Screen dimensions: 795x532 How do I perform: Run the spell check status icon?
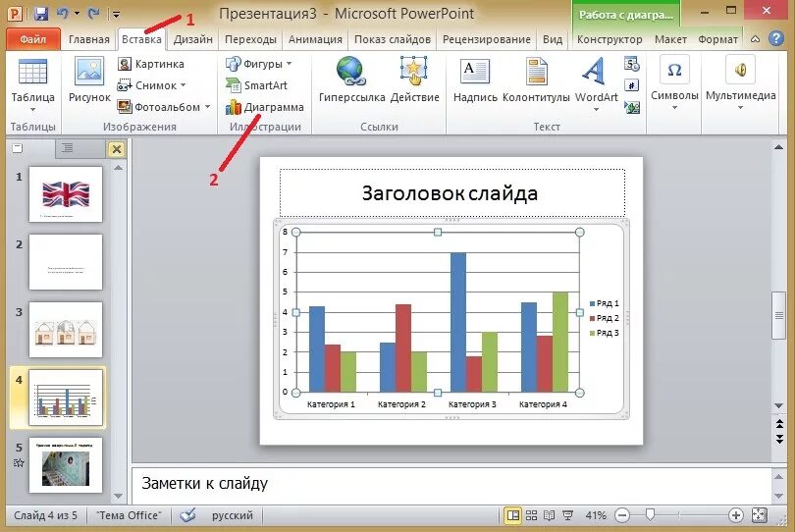tap(187, 515)
